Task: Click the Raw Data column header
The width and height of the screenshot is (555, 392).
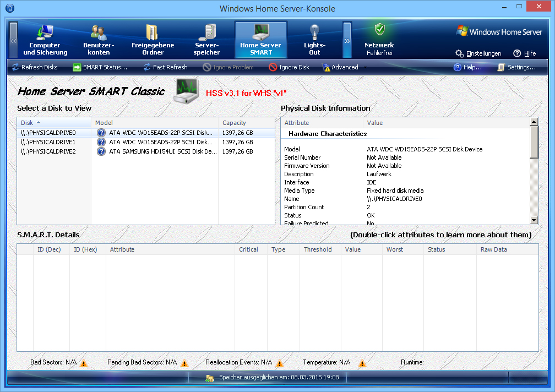Action: point(508,249)
